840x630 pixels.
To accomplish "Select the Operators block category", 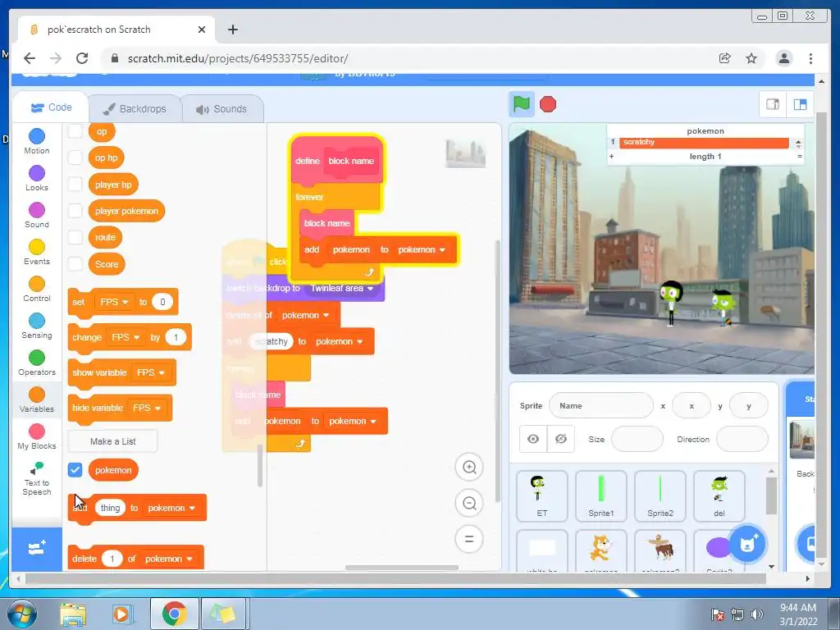I will [36, 363].
